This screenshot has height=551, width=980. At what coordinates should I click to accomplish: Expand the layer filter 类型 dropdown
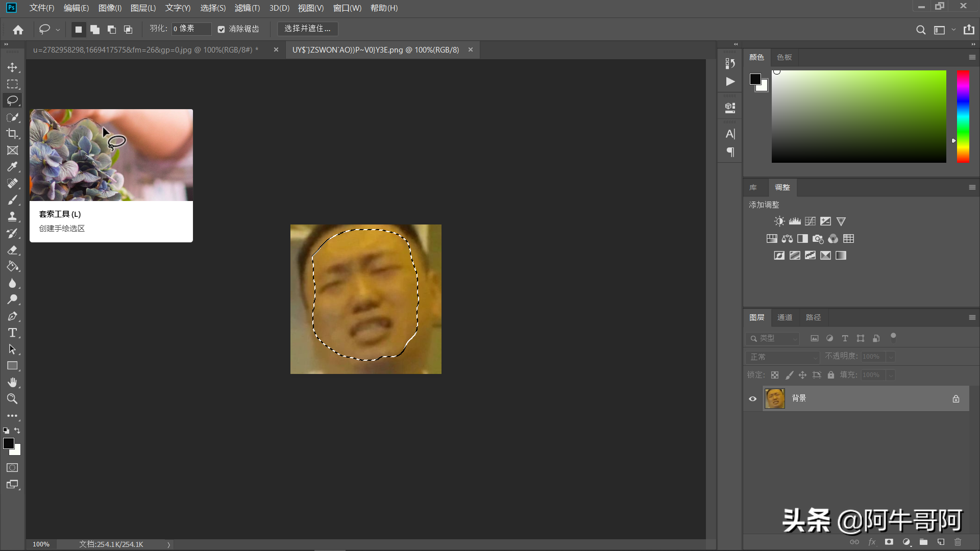click(x=773, y=338)
